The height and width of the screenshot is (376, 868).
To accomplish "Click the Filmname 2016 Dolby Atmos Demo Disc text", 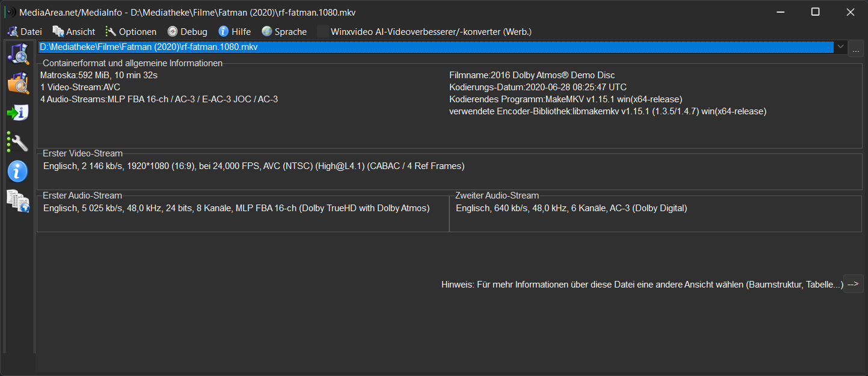I will coord(532,75).
